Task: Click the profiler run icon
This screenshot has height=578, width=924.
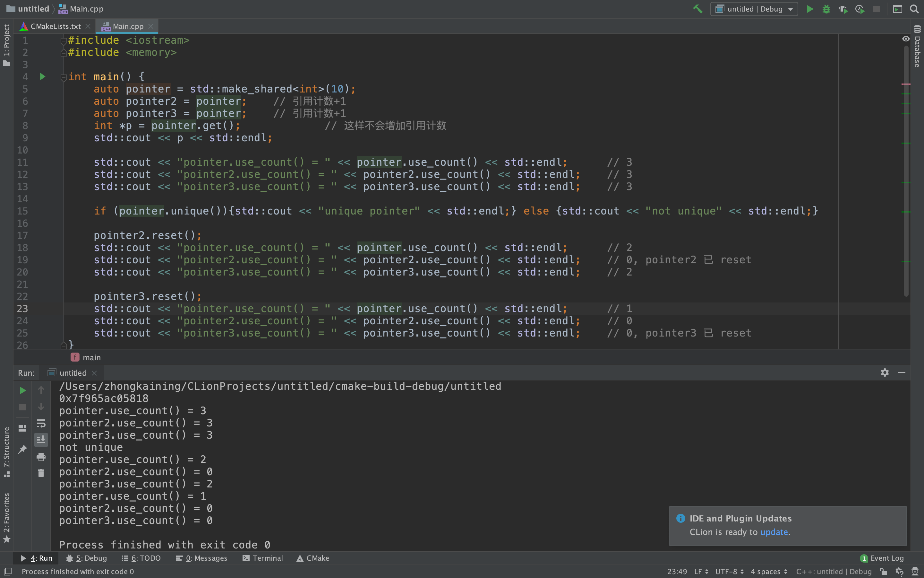Action: pos(860,9)
